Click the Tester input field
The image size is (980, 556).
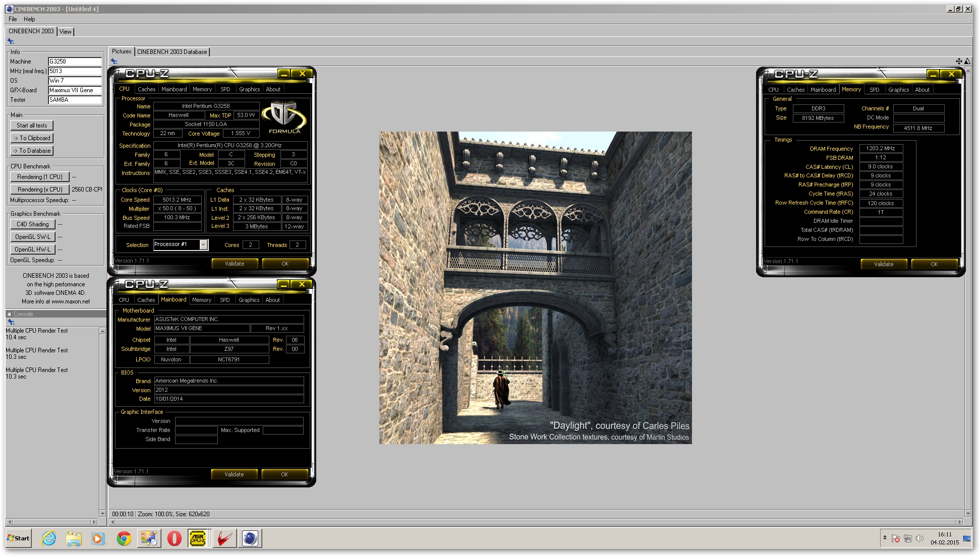coord(75,100)
